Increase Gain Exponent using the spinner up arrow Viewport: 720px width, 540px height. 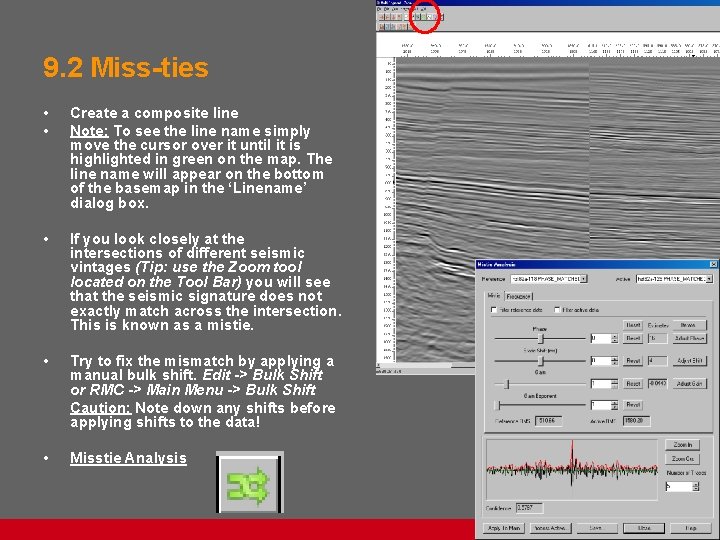coord(615,403)
